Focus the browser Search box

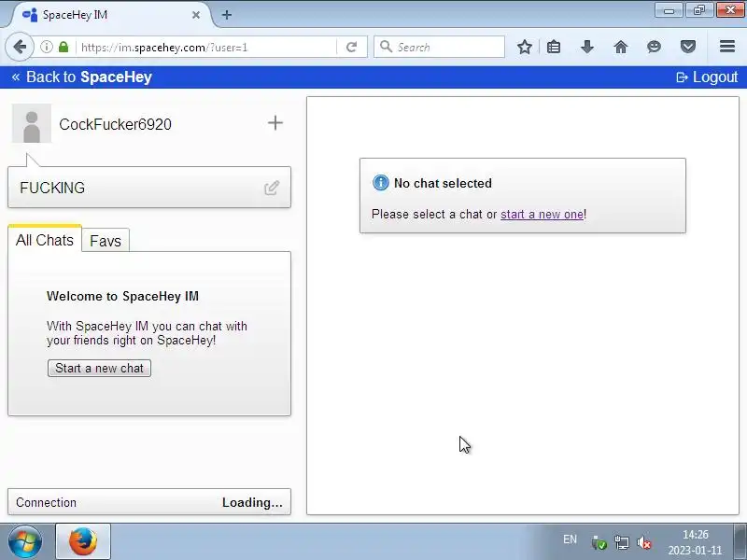pos(439,48)
